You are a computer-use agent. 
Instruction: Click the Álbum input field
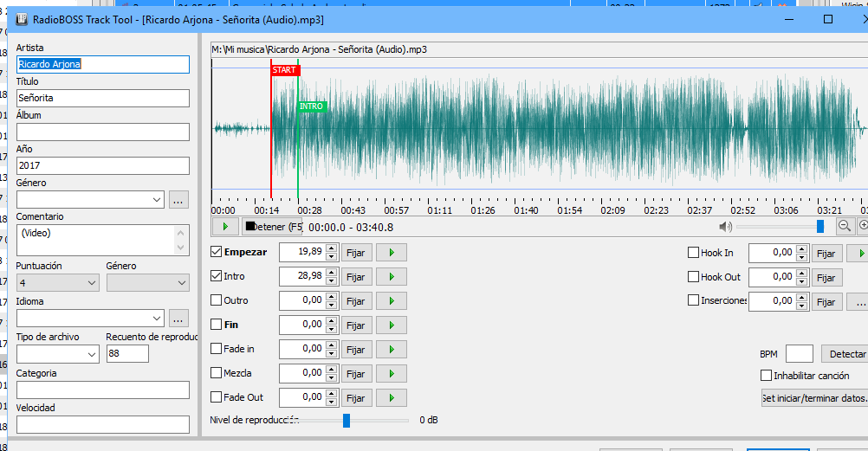[x=103, y=132]
